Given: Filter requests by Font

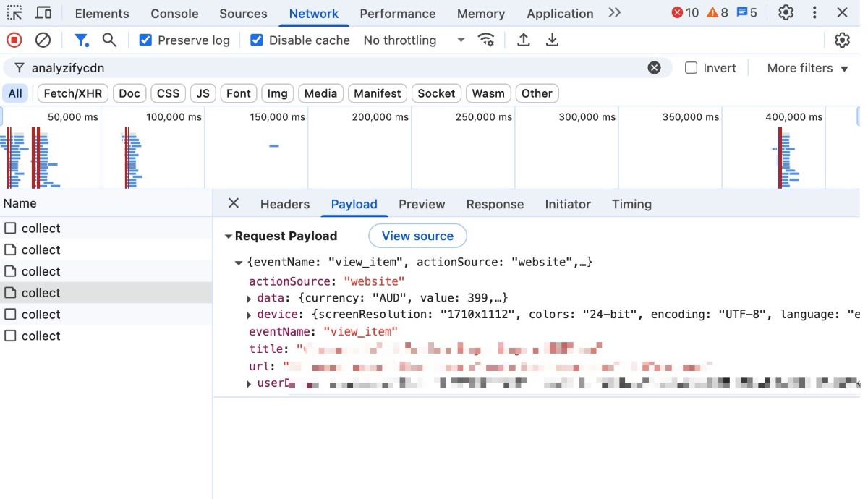Looking at the screenshot, I should (x=238, y=93).
